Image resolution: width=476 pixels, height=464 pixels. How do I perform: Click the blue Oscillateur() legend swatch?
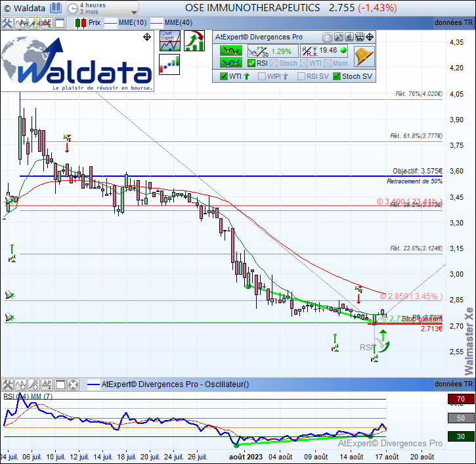click(x=93, y=385)
